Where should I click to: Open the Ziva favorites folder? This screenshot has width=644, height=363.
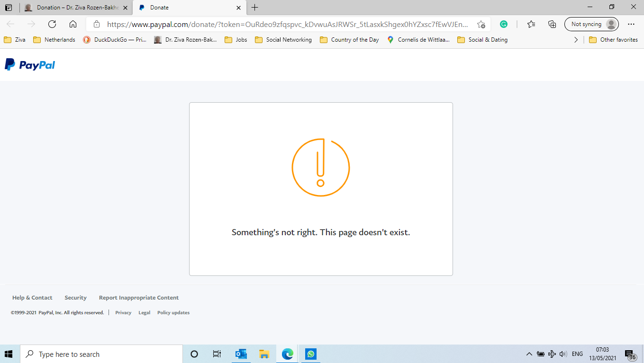pyautogui.click(x=15, y=40)
